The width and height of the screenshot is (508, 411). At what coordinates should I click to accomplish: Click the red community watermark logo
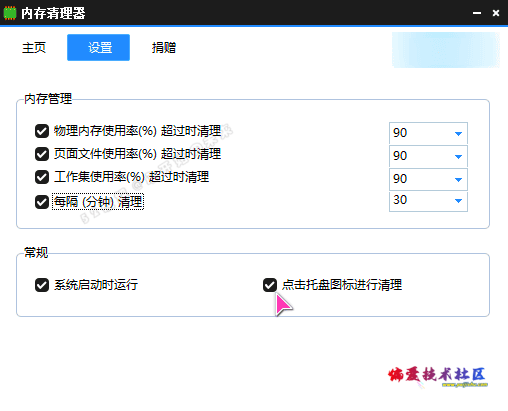[437, 376]
